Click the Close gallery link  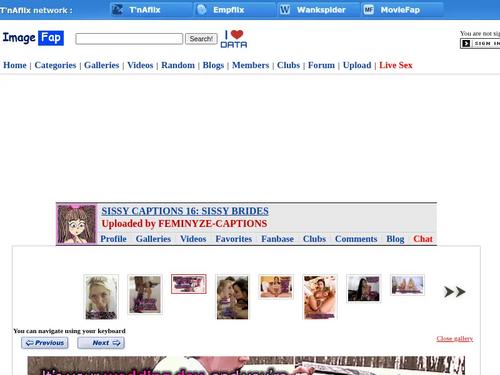[x=455, y=339]
